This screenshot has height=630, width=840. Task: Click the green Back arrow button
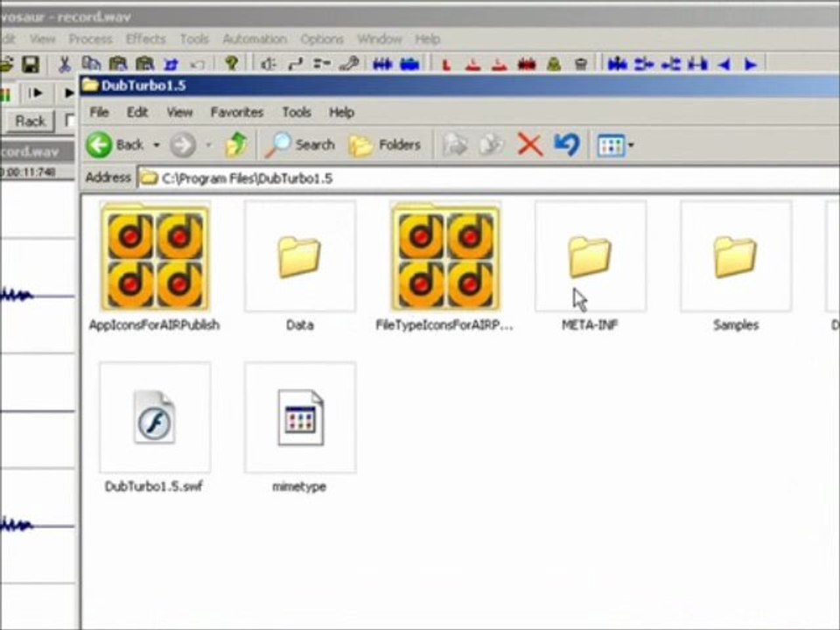tap(100, 144)
